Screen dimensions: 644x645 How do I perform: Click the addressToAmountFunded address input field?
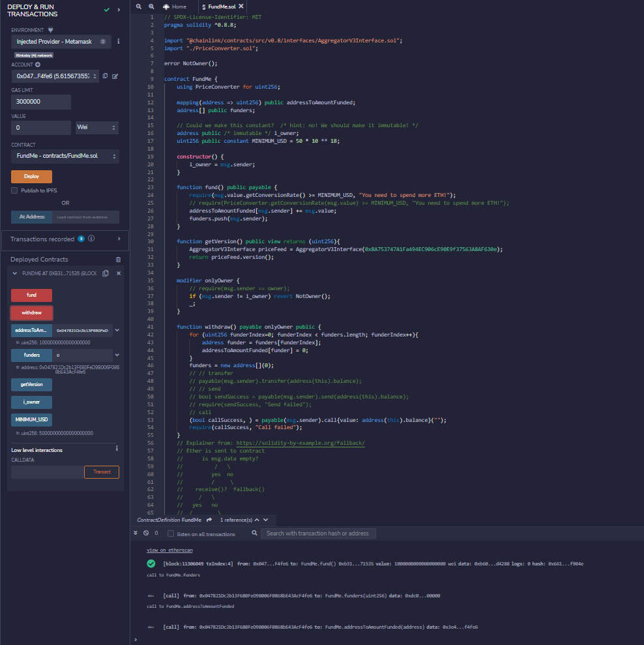pyautogui.click(x=82, y=330)
